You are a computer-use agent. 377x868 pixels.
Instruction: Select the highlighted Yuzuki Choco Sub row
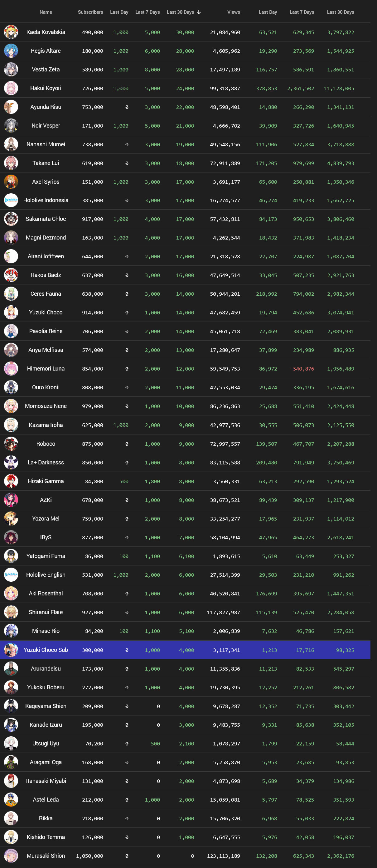tap(185, 650)
